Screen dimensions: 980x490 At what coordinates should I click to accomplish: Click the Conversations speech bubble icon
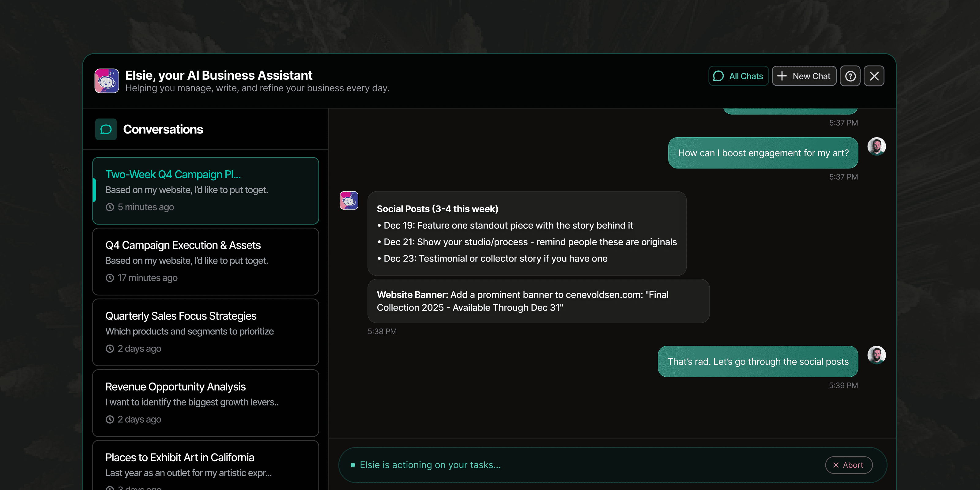106,129
